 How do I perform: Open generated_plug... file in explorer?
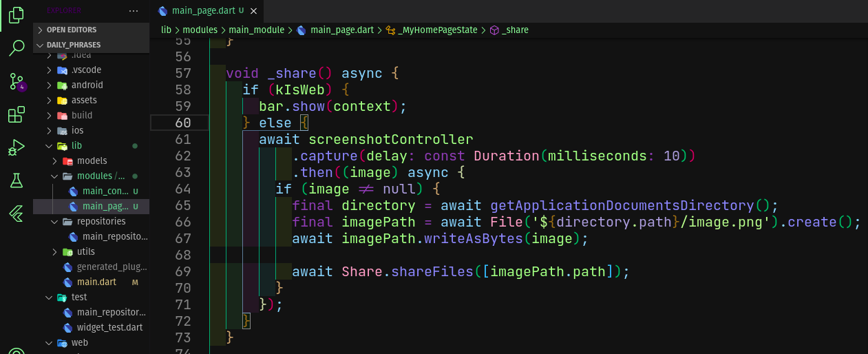pos(91,267)
